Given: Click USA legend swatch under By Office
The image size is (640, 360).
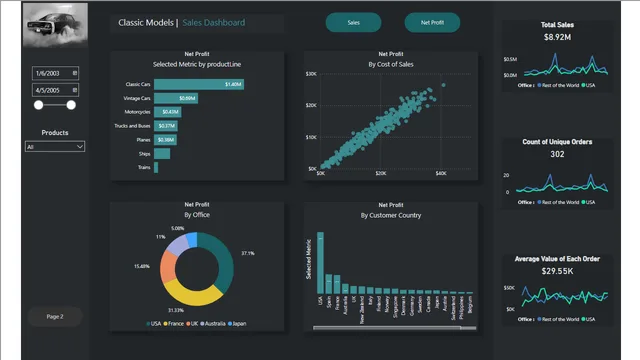Looking at the screenshot, I should [148, 324].
